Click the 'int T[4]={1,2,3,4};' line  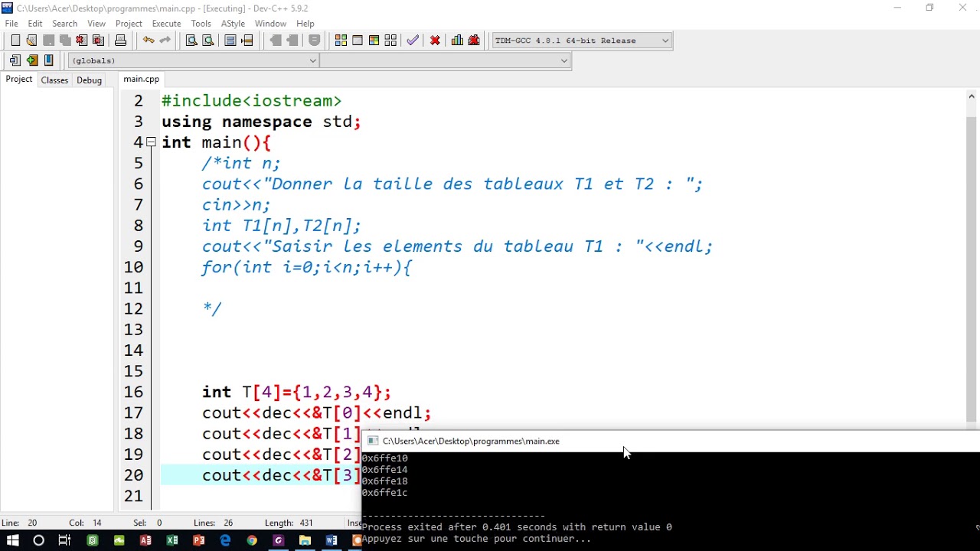(296, 392)
